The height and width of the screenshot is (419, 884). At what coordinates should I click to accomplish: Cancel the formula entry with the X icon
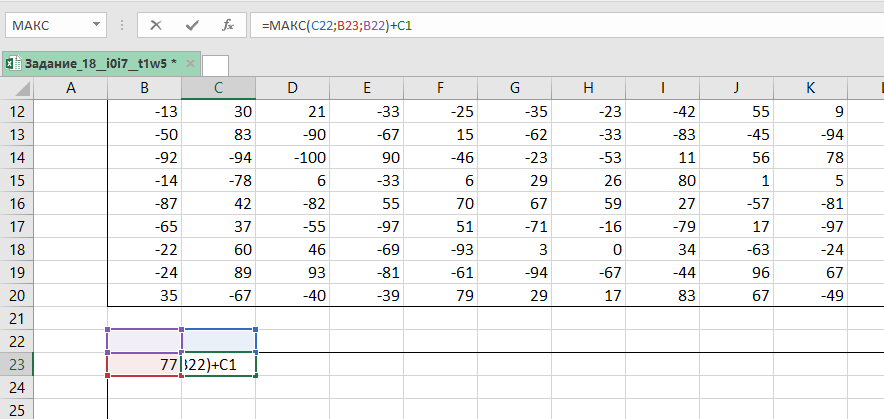157,25
